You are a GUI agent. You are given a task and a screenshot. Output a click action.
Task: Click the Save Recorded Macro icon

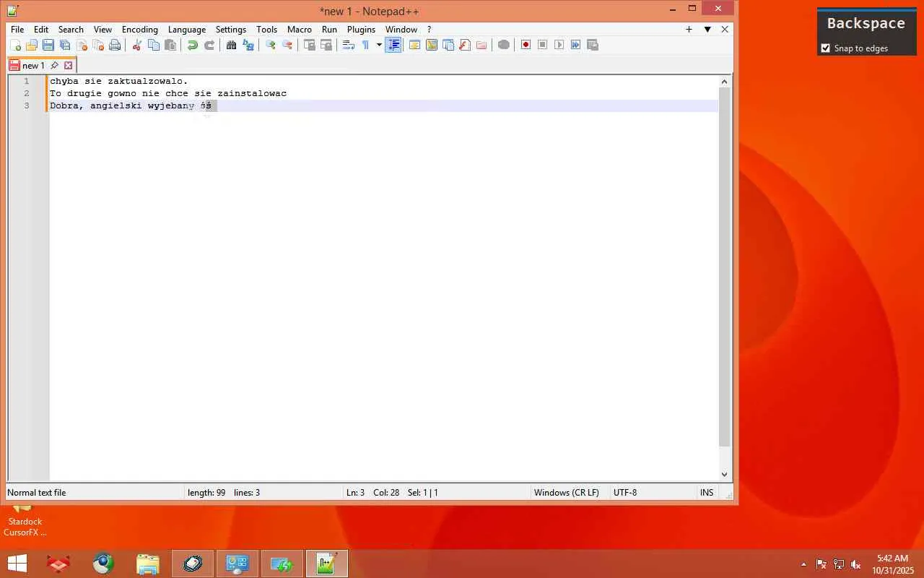(x=593, y=45)
